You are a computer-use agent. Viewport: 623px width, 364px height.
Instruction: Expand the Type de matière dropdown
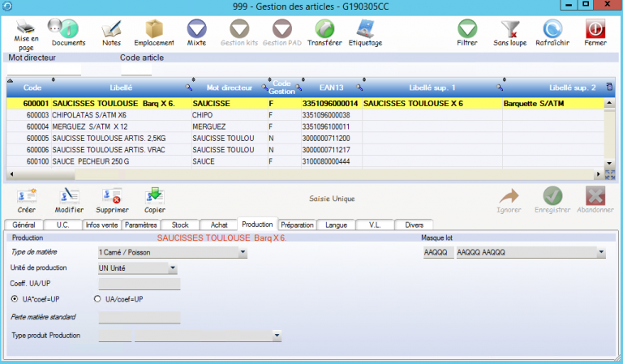(243, 253)
